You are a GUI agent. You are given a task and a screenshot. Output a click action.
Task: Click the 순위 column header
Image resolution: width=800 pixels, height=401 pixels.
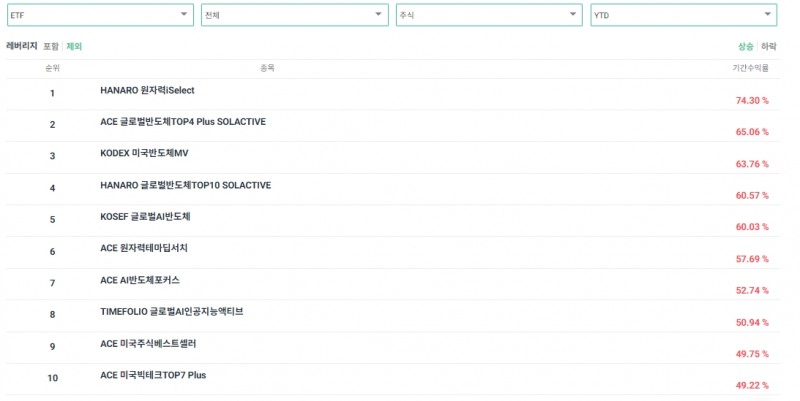[52, 68]
